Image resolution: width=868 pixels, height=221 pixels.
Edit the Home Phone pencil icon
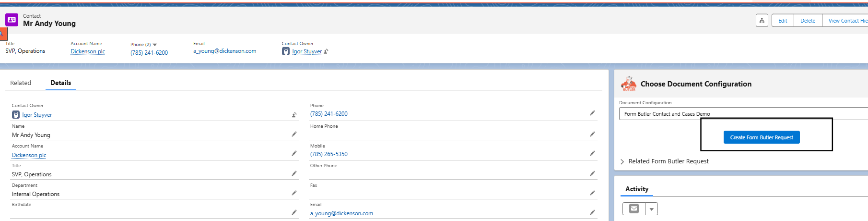click(x=592, y=134)
